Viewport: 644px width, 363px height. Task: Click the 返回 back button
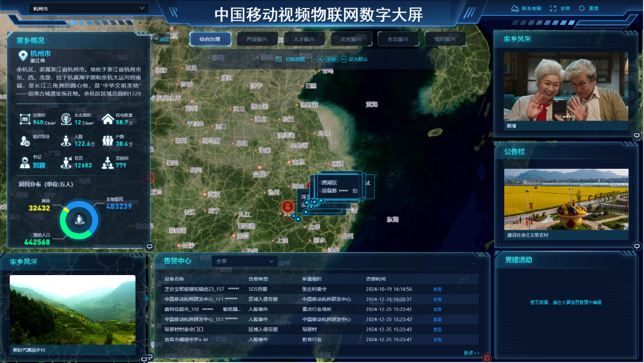(x=161, y=39)
